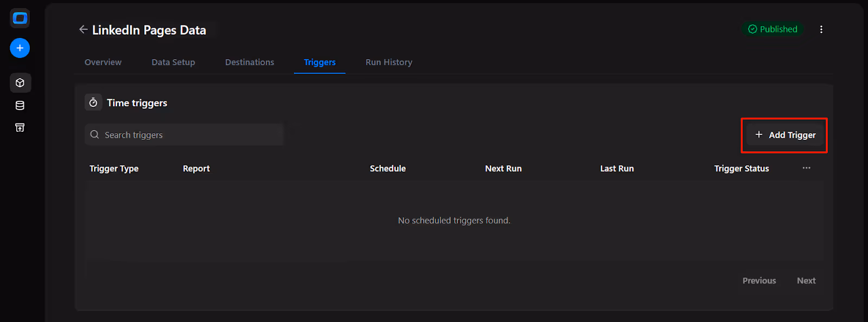Open the three-dot menu beside Published
868x322 pixels.
tap(821, 29)
